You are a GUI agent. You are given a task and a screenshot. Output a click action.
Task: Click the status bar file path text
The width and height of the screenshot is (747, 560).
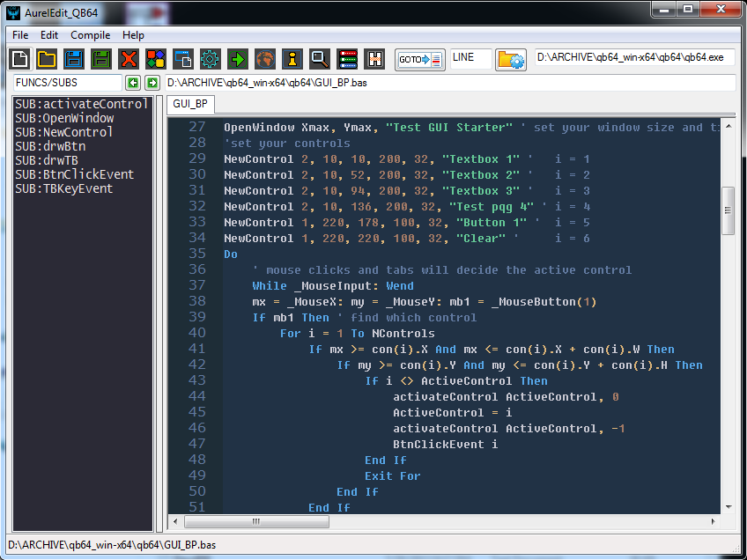(112, 545)
